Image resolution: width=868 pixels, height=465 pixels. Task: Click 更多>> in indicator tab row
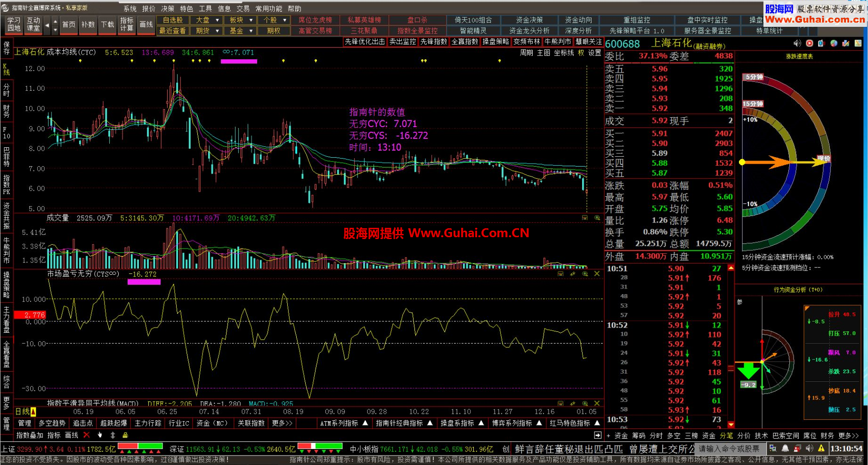point(282,423)
